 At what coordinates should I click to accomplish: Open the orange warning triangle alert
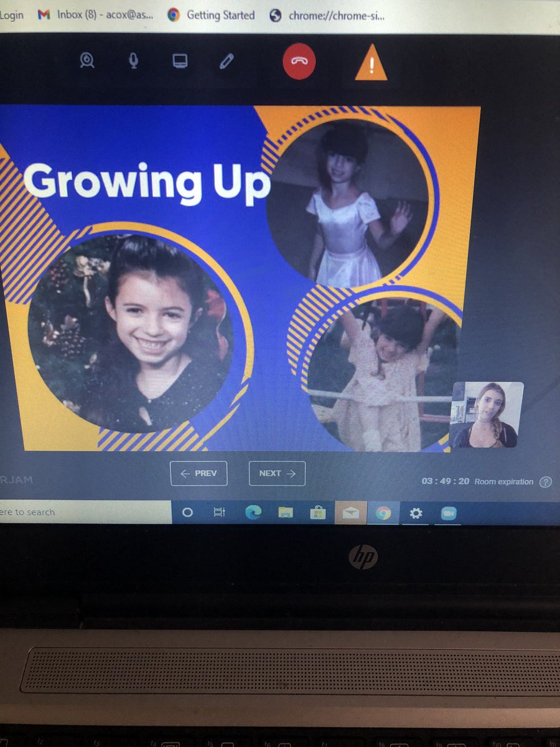[x=371, y=63]
